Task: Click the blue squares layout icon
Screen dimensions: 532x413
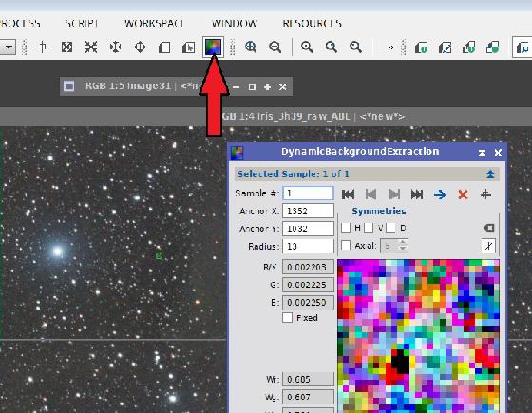Action: (x=492, y=47)
